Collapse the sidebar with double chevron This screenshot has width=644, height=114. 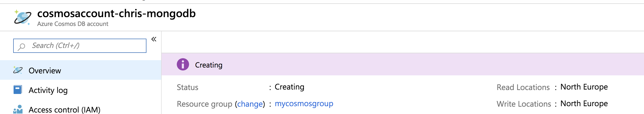pyautogui.click(x=154, y=39)
